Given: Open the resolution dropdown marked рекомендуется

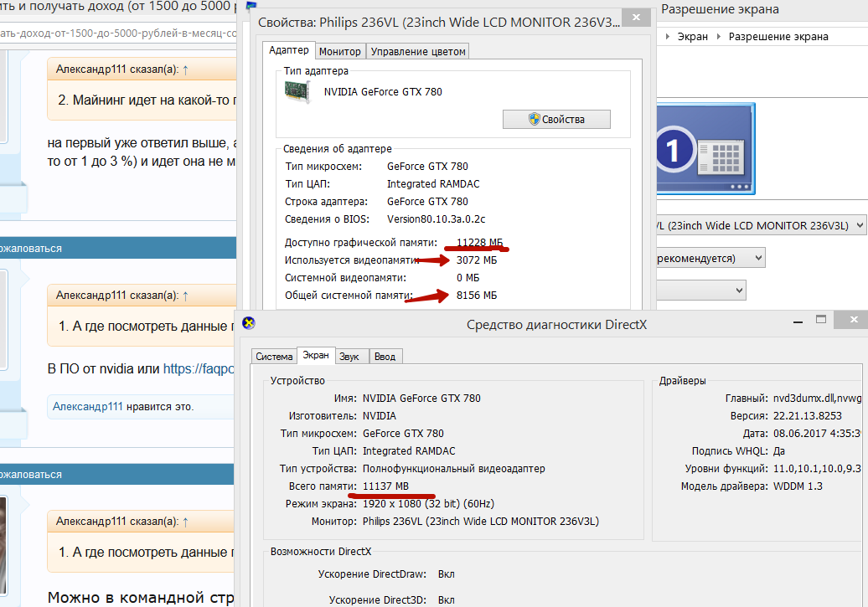Looking at the screenshot, I should pos(710,259).
